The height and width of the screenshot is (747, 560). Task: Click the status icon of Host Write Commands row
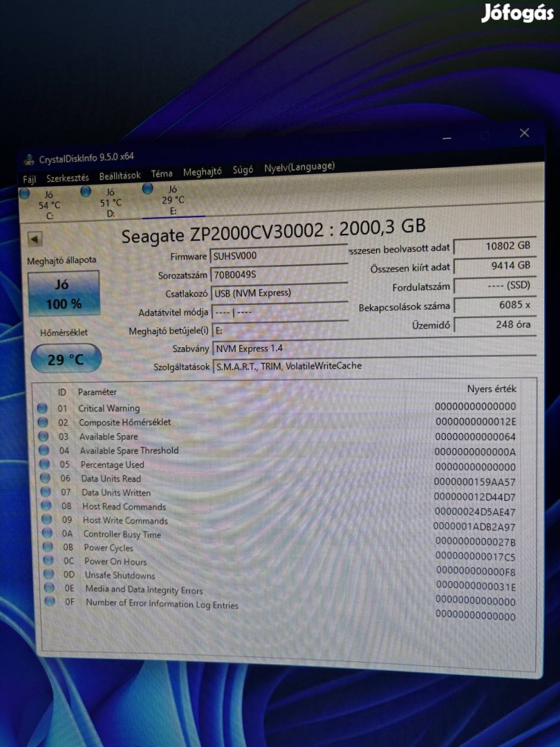tap(47, 519)
